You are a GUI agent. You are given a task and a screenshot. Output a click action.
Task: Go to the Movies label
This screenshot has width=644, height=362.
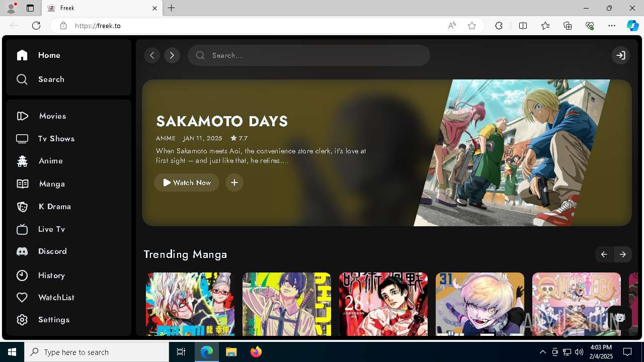coord(53,116)
